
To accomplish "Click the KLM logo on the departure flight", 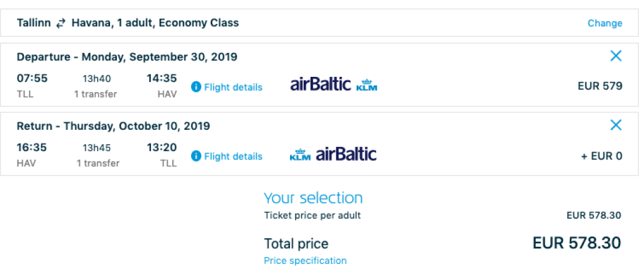I will [367, 85].
